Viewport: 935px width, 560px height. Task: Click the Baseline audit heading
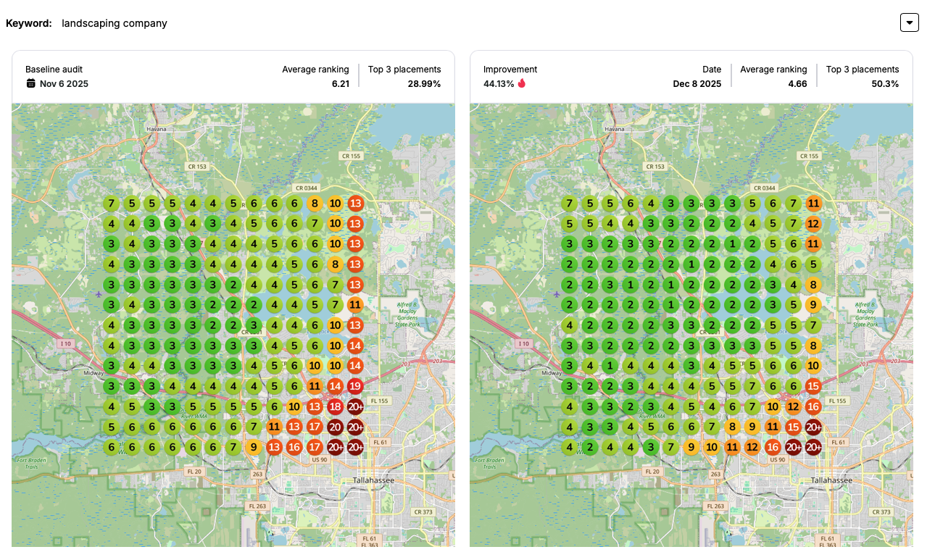click(54, 70)
